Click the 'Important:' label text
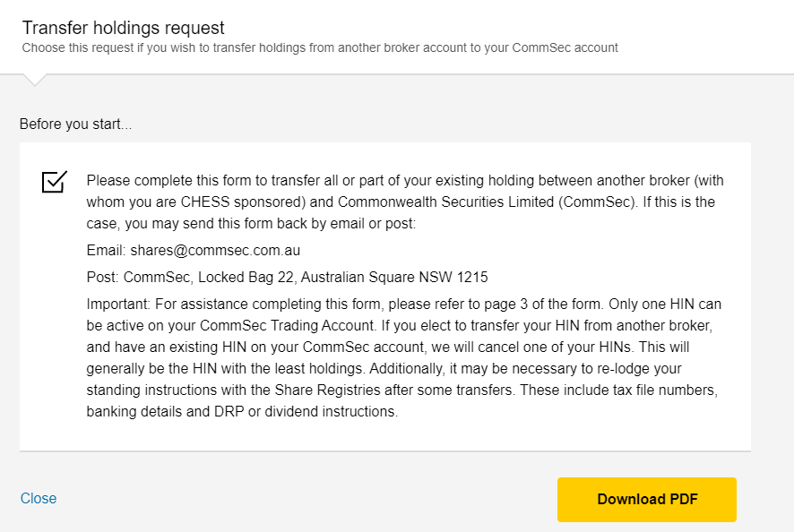794x532 pixels. point(118,304)
